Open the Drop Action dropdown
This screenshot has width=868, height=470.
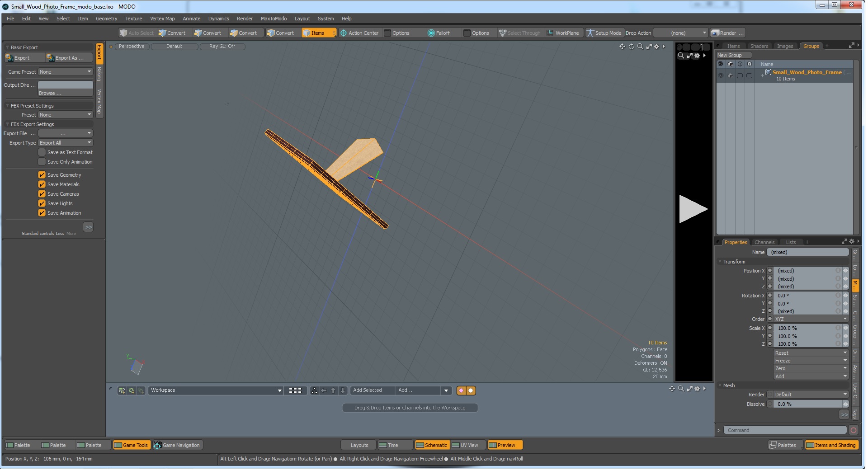(x=681, y=33)
